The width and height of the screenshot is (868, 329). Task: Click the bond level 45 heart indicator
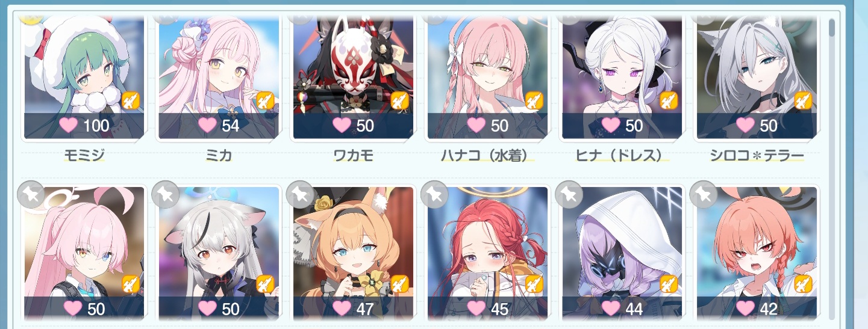476,309
